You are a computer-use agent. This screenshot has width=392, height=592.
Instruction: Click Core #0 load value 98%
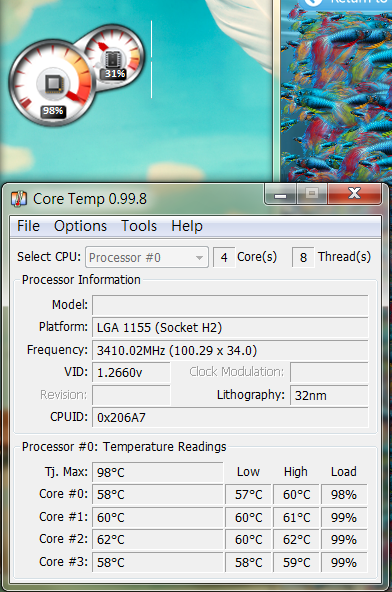344,495
